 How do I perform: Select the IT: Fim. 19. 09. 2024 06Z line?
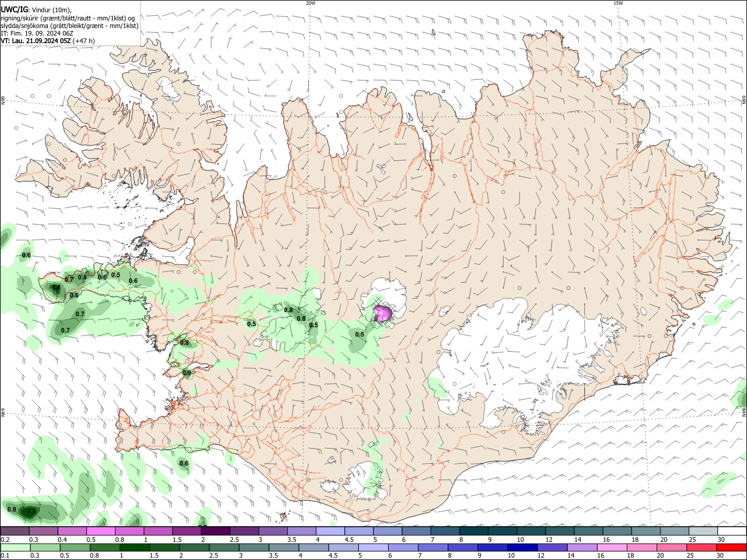36,33
